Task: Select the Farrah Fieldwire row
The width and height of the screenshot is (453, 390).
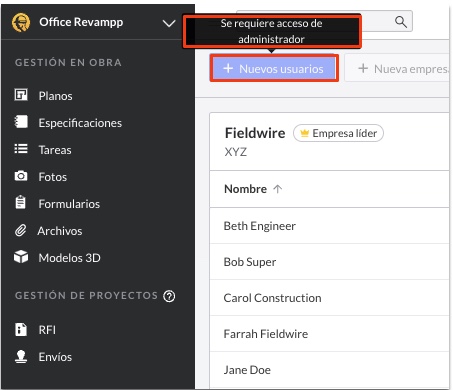Action: (x=329, y=334)
